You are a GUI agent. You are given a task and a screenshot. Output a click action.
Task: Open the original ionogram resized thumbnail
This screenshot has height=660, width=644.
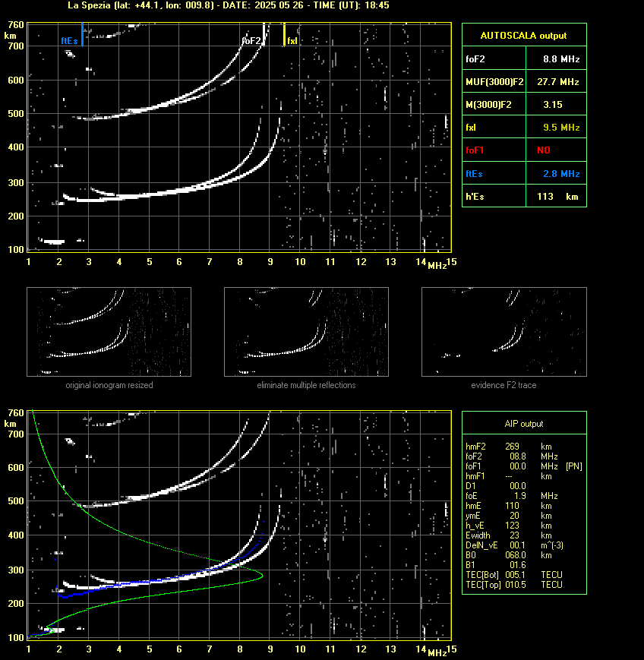109,332
